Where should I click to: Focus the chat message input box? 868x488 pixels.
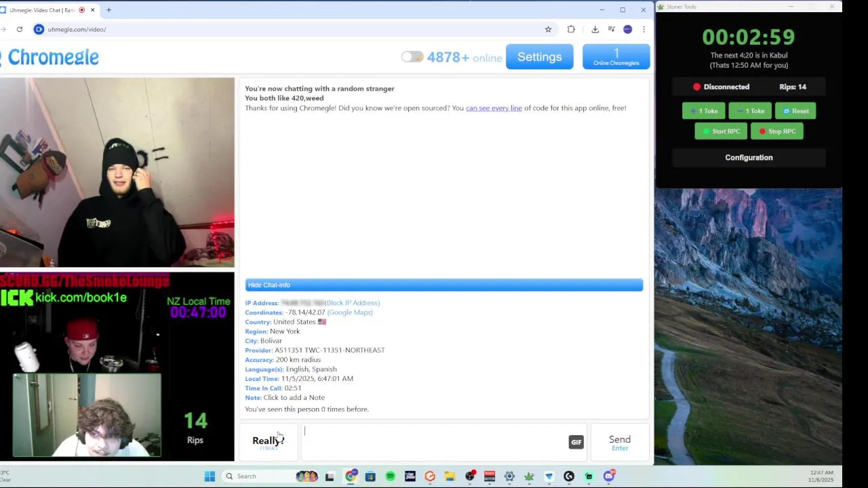434,442
